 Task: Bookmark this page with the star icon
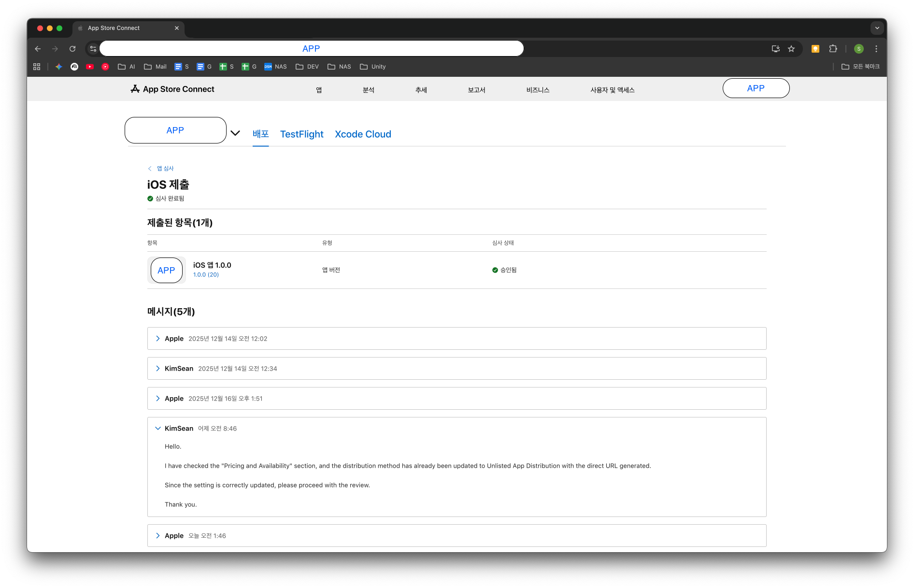791,49
